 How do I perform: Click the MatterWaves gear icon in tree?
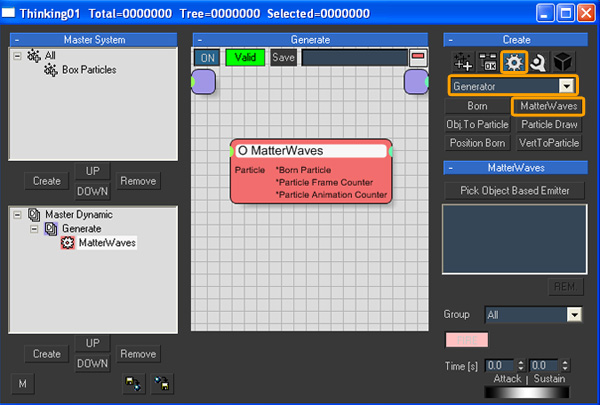point(67,243)
